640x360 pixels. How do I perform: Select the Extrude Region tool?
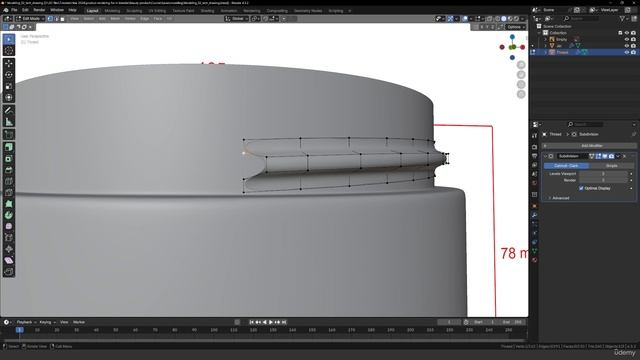tap(9, 147)
